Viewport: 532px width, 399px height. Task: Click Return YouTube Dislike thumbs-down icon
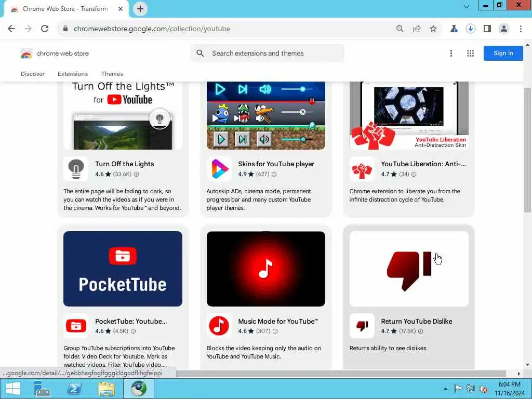coord(362,326)
